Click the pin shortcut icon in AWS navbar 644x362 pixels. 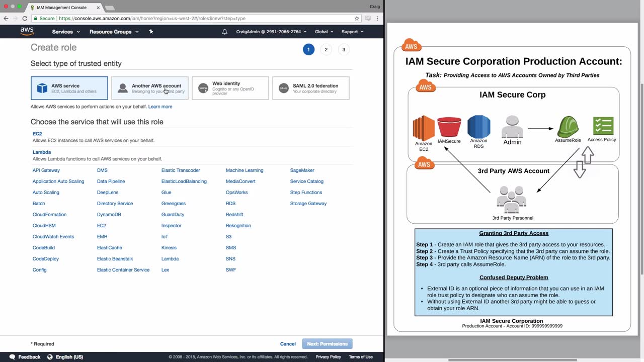click(151, 32)
